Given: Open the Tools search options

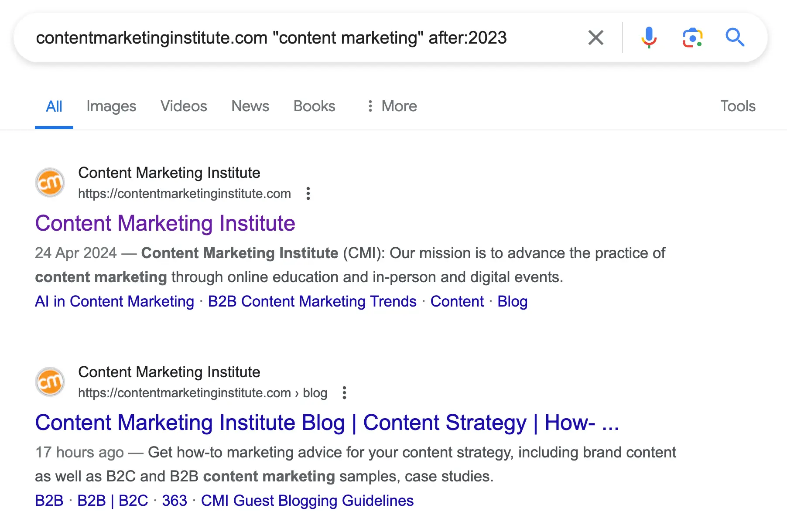Looking at the screenshot, I should click(737, 106).
